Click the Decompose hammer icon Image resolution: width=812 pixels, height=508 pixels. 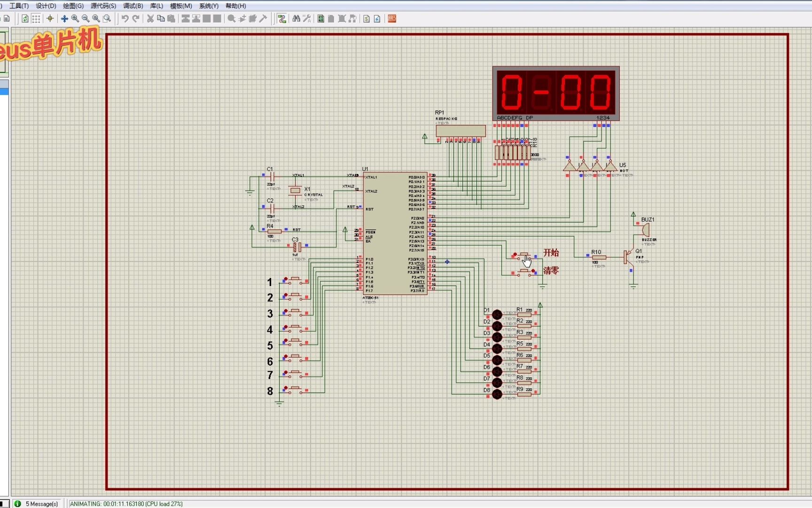pyautogui.click(x=263, y=19)
